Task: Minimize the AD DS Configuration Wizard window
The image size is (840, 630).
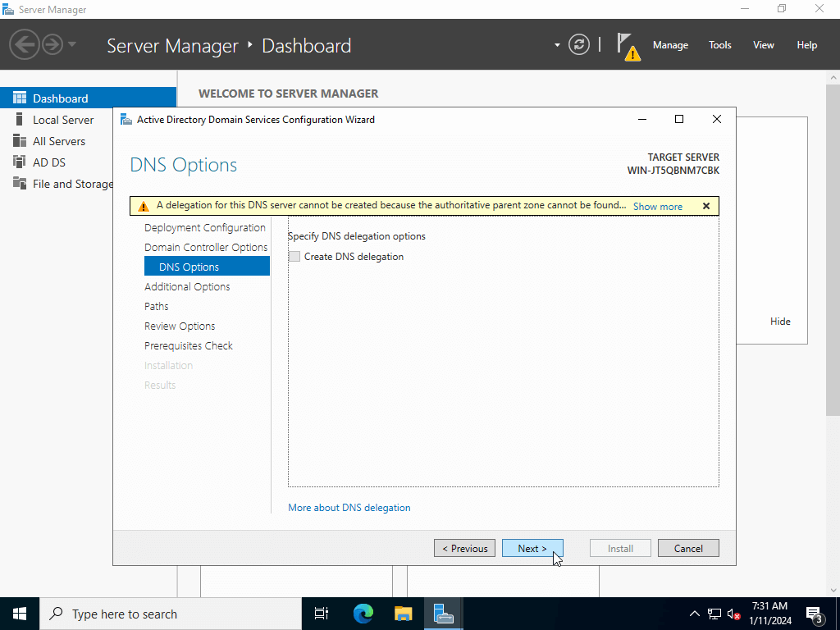Action: click(642, 119)
